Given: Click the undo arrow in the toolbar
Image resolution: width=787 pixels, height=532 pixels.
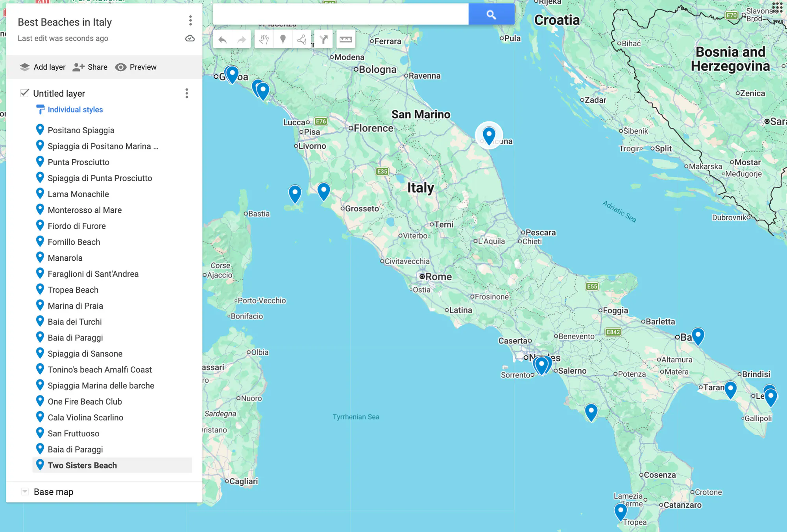Looking at the screenshot, I should (x=222, y=39).
